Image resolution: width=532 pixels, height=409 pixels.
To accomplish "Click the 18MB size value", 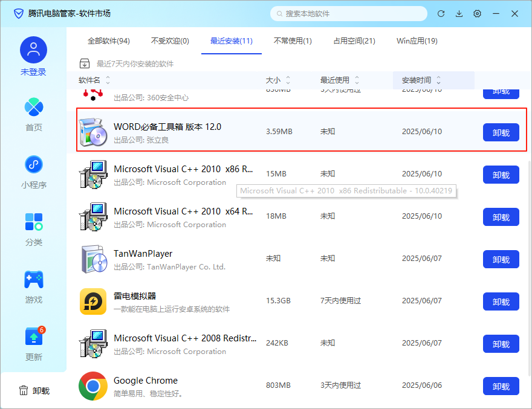I will [x=276, y=216].
